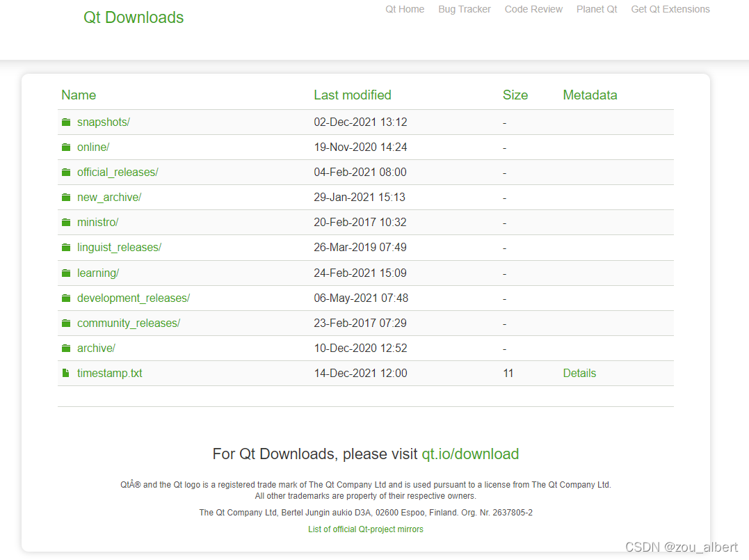Click the folder icon beside new_archive/
The height and width of the screenshot is (560, 749).
pos(66,198)
